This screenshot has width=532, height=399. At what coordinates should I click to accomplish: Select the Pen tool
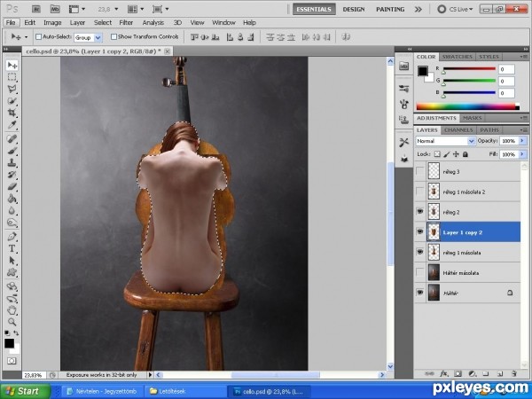[x=12, y=236]
